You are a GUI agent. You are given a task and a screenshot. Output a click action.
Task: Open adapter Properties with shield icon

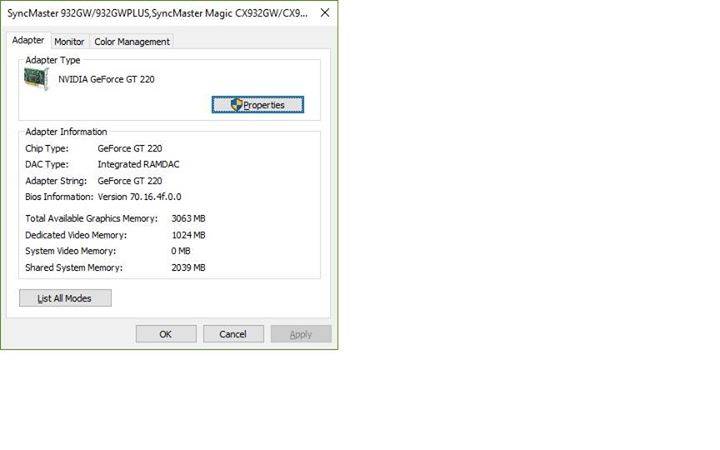[258, 105]
